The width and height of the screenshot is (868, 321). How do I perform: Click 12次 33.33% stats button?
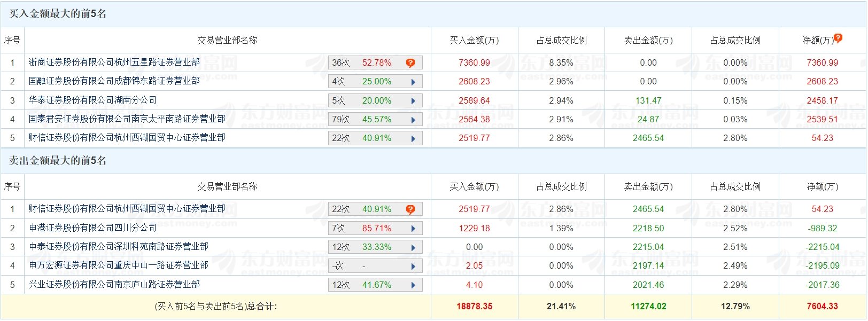coord(375,247)
